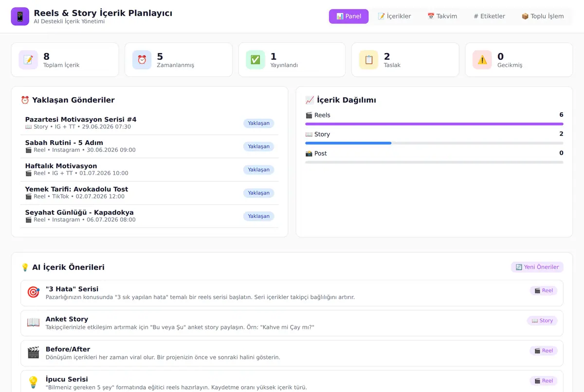Click the Reel tag on Before/After suggestion
Image resolution: width=584 pixels, height=392 pixels.
click(544, 351)
